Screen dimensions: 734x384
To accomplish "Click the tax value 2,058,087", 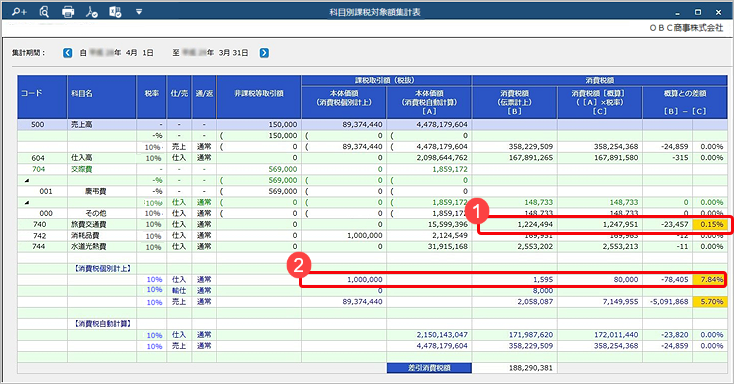I will click(535, 302).
